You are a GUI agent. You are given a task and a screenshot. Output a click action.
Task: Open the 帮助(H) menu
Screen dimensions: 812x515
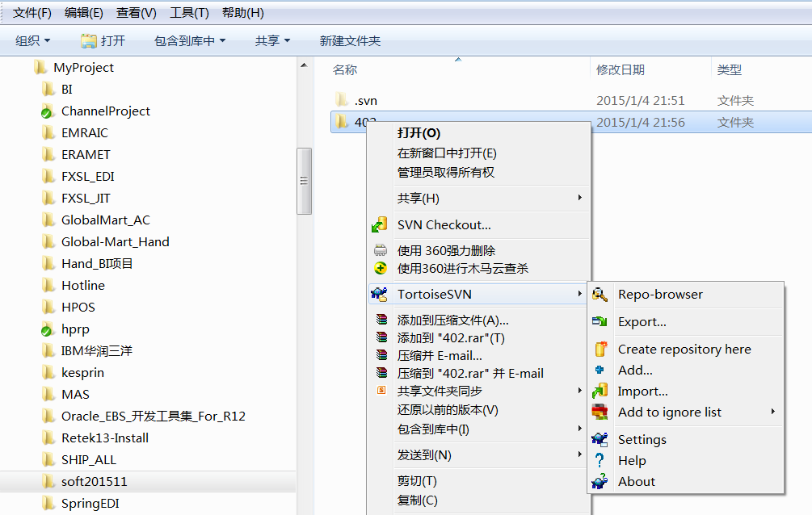[243, 13]
